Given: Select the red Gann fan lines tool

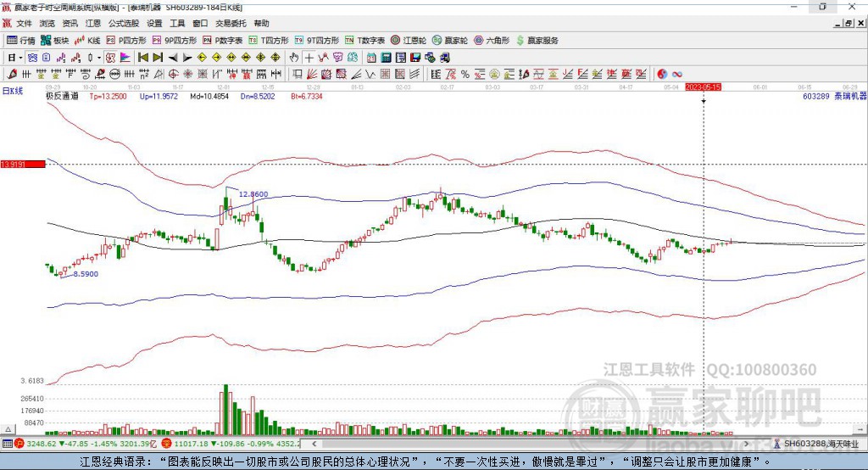Looking at the screenshot, I should coord(312,74).
